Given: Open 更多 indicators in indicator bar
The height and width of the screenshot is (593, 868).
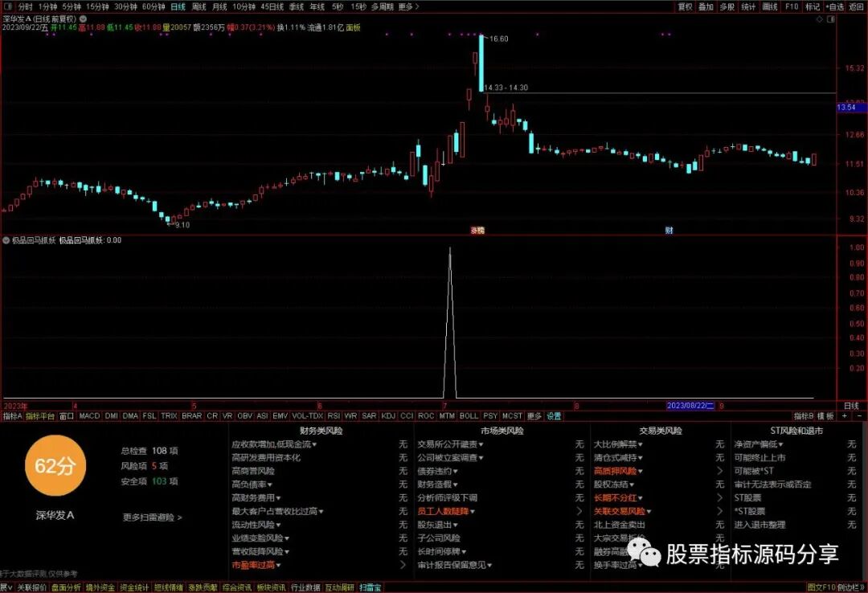Looking at the screenshot, I should [534, 415].
